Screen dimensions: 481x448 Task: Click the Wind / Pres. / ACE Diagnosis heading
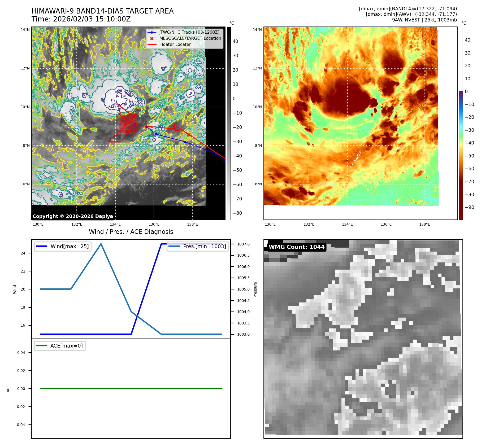(131, 232)
